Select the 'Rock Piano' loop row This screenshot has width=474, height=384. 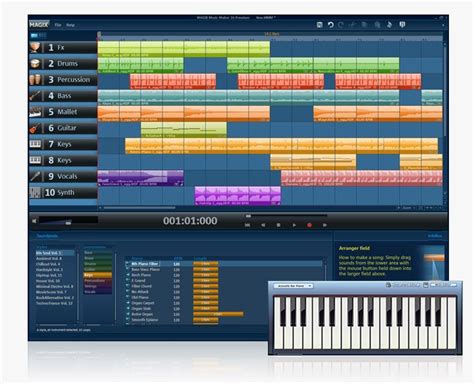pos(224,275)
